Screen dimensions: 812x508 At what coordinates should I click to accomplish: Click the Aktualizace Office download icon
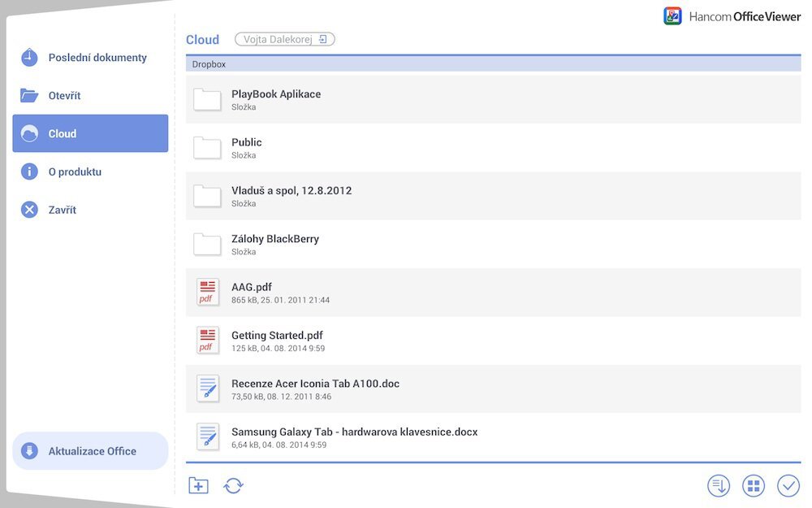pos(29,451)
